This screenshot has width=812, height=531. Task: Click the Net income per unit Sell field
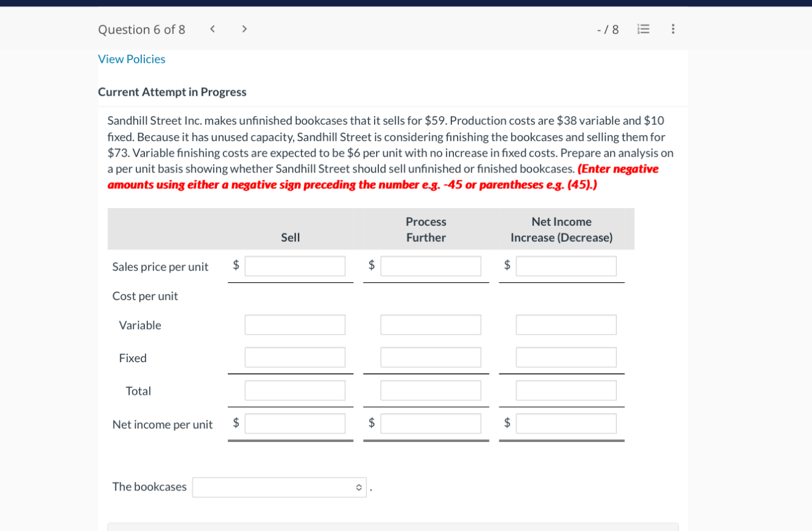(x=295, y=423)
